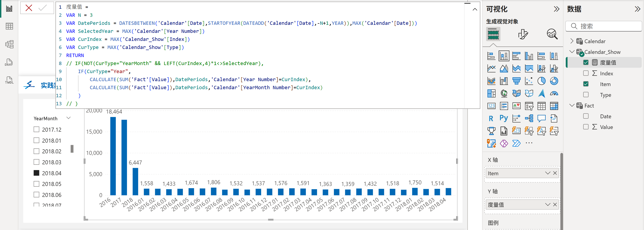
Task: Select the waterfall chart visual
Action: [504, 81]
